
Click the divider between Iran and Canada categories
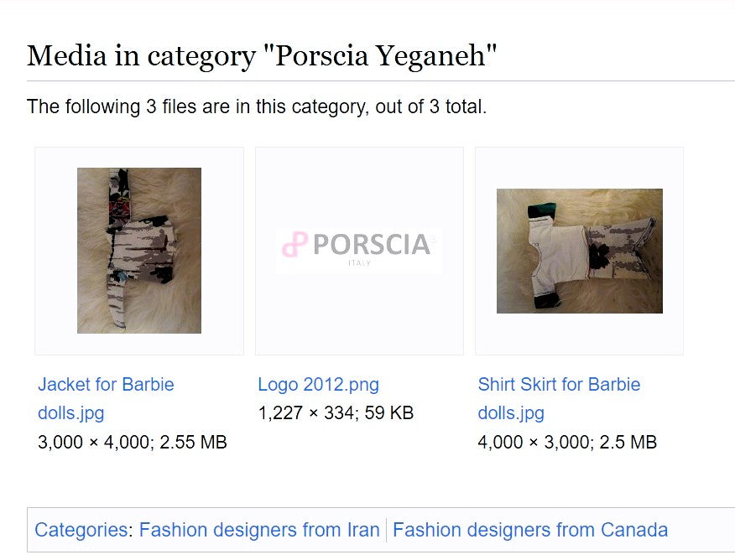(386, 530)
